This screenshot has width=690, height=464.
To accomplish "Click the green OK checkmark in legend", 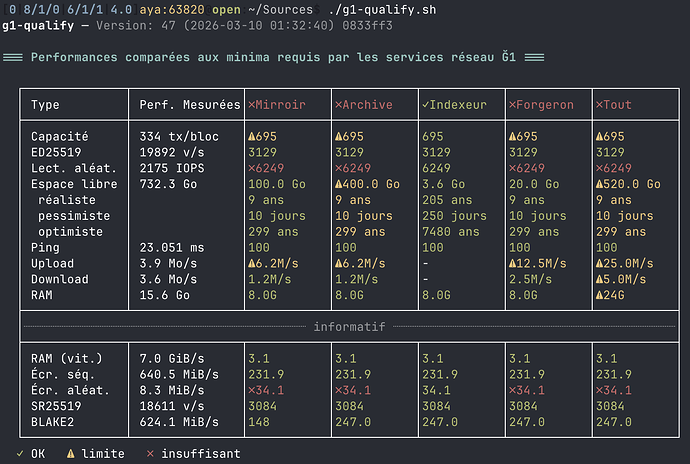I will coord(22,453).
